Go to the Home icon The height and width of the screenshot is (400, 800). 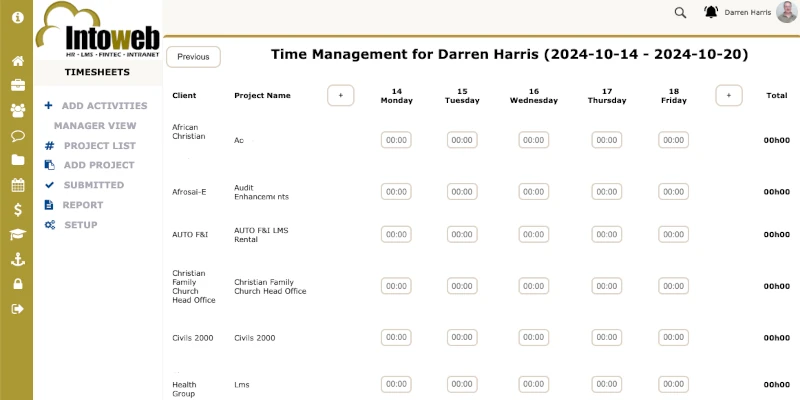click(x=18, y=61)
